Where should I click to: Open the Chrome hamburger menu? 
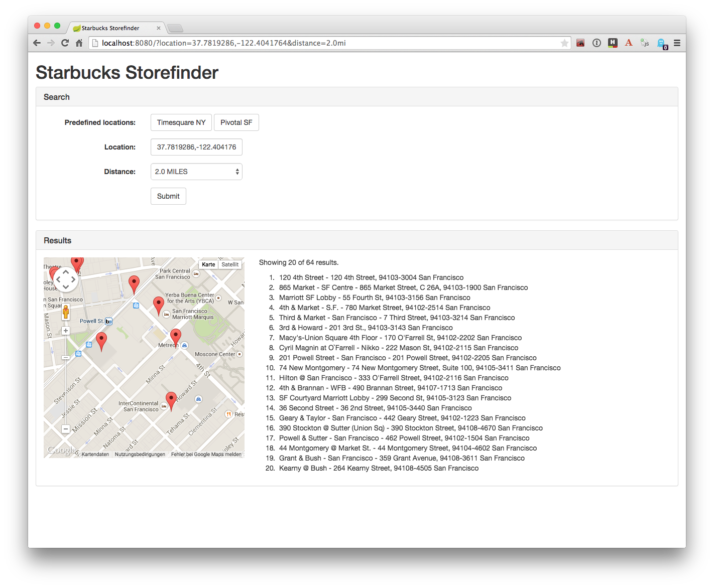click(677, 43)
